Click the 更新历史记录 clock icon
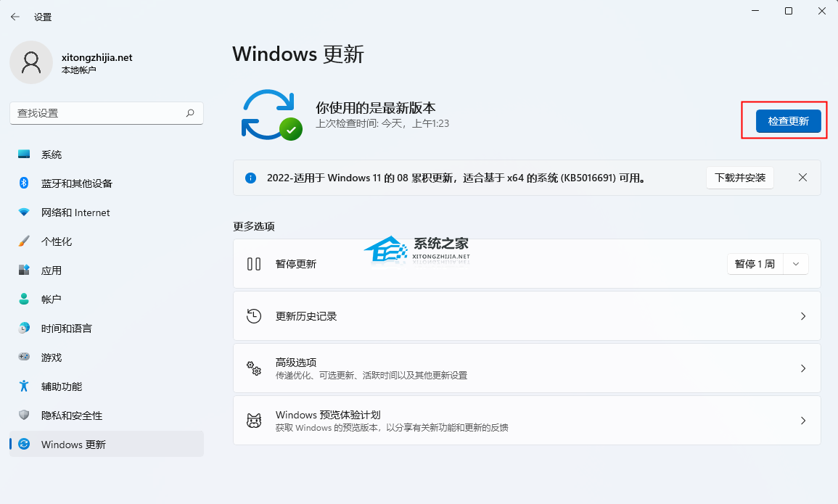The image size is (838, 504). point(254,315)
